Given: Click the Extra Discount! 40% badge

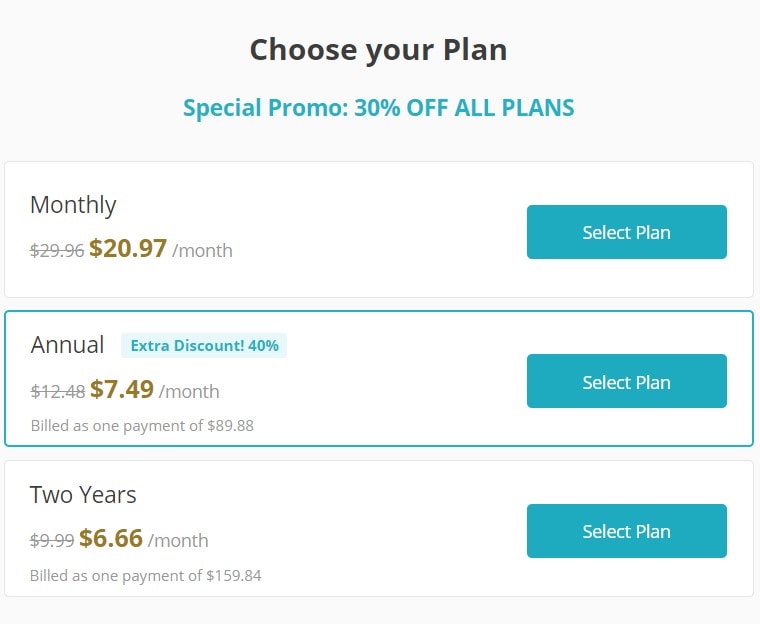Looking at the screenshot, I should (x=204, y=346).
